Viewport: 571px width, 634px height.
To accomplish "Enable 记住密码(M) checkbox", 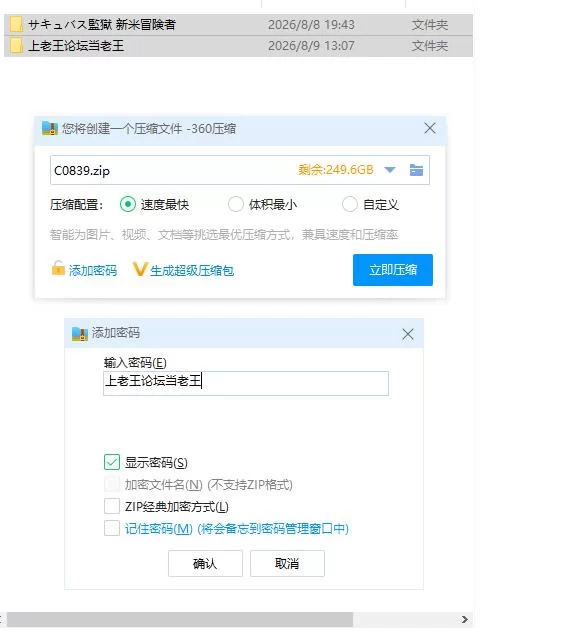I will pos(112,528).
